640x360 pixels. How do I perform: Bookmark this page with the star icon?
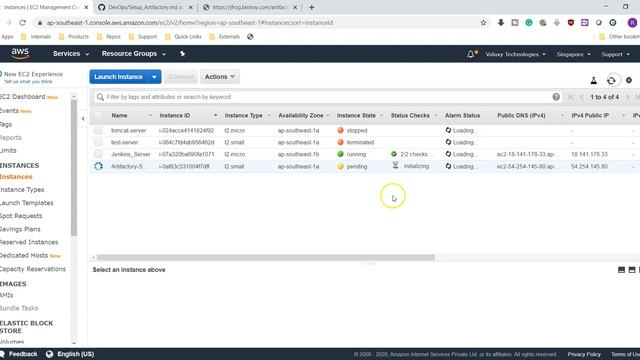click(x=483, y=23)
